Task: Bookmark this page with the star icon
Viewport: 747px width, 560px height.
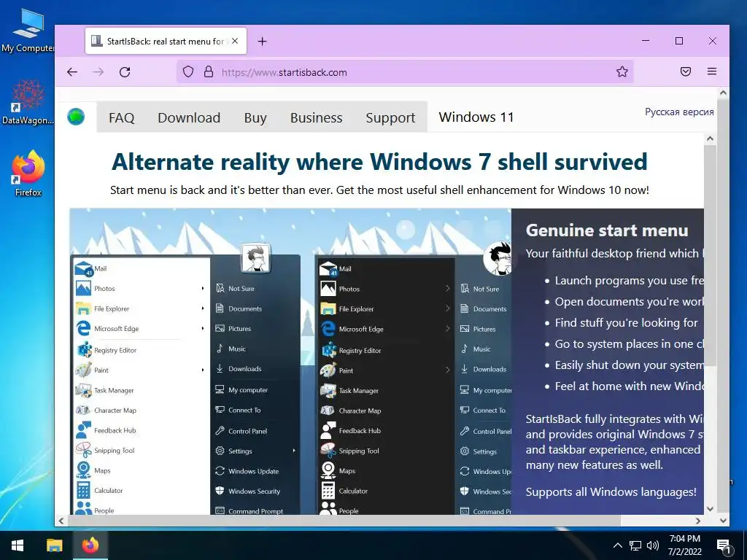Action: 622,72
